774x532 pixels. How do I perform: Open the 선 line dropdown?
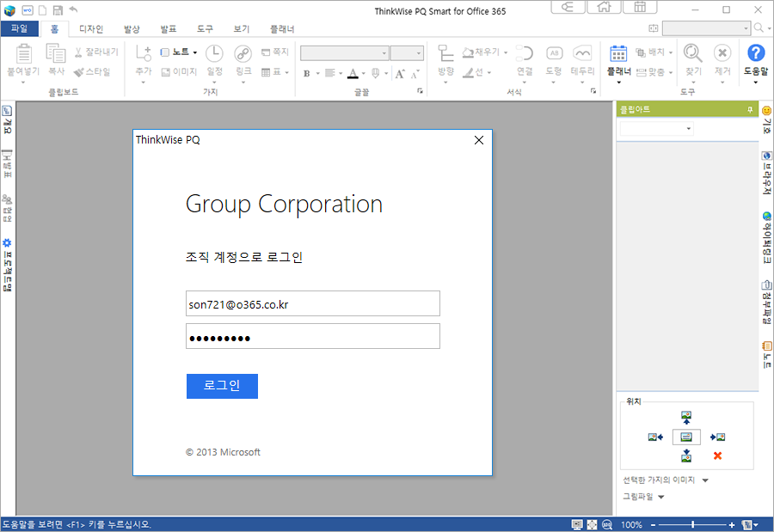click(x=489, y=72)
